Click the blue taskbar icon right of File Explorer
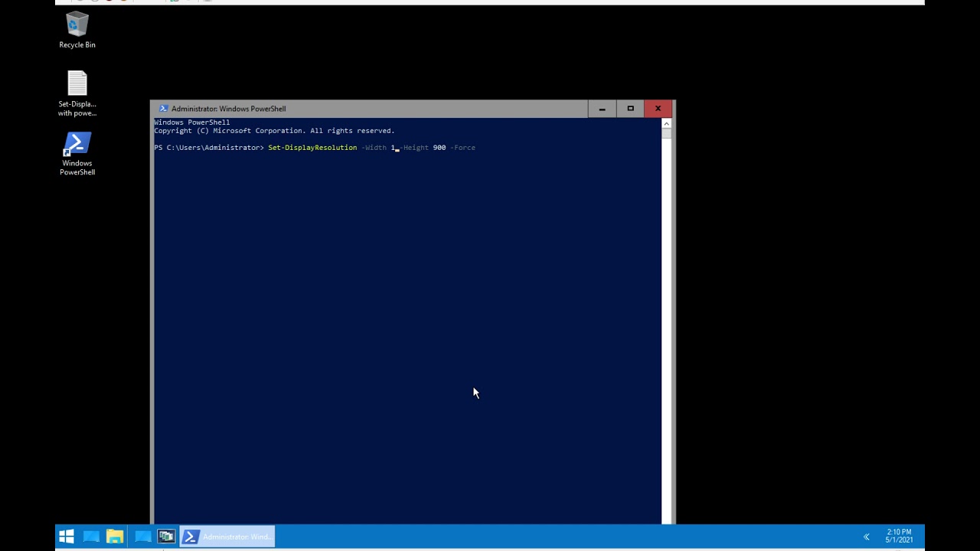980x551 pixels. click(x=142, y=536)
